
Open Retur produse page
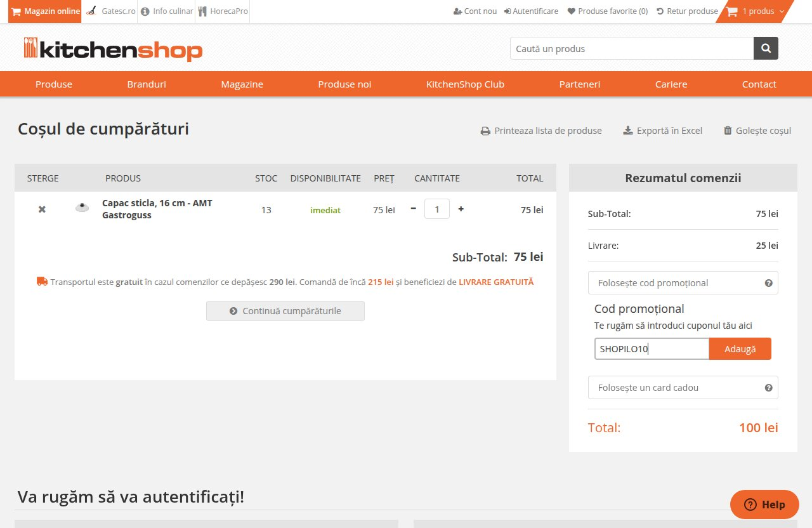(687, 11)
